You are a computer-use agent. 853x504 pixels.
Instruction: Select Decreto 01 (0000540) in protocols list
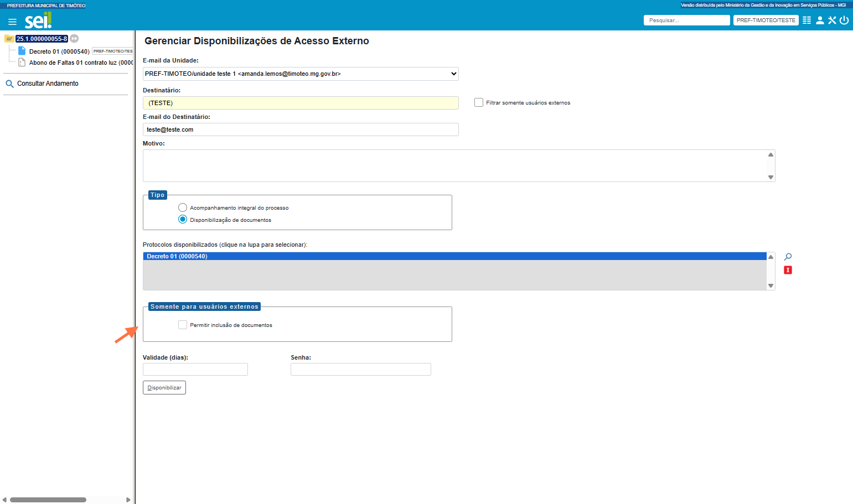(454, 256)
